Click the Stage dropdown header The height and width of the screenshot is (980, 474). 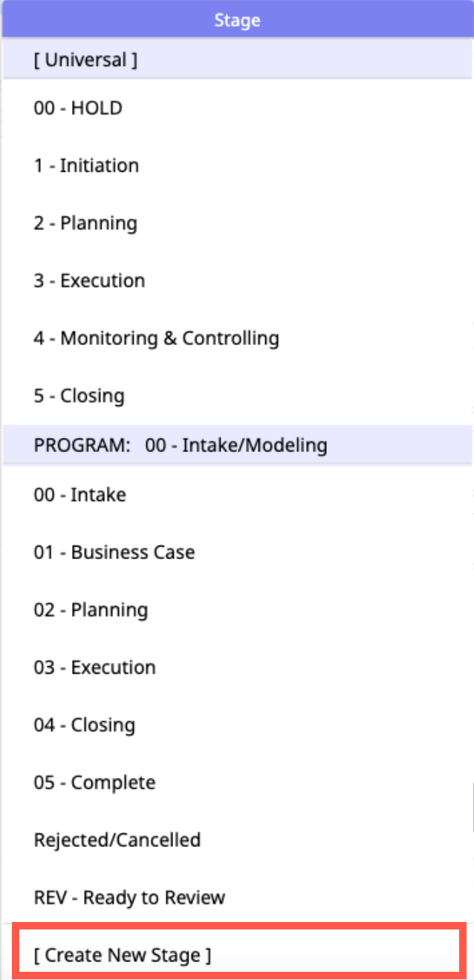pyautogui.click(x=237, y=20)
